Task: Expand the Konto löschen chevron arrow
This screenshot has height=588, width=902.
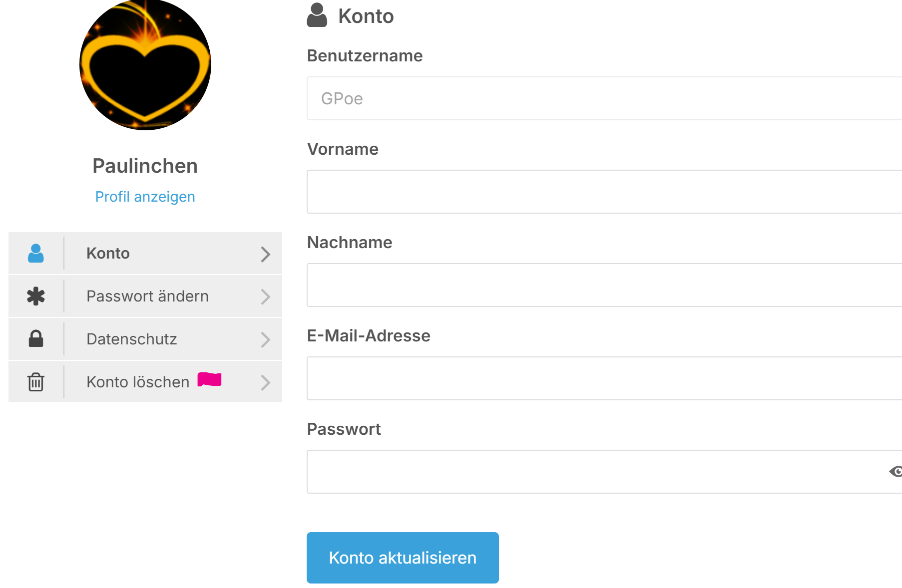Action: click(x=265, y=383)
